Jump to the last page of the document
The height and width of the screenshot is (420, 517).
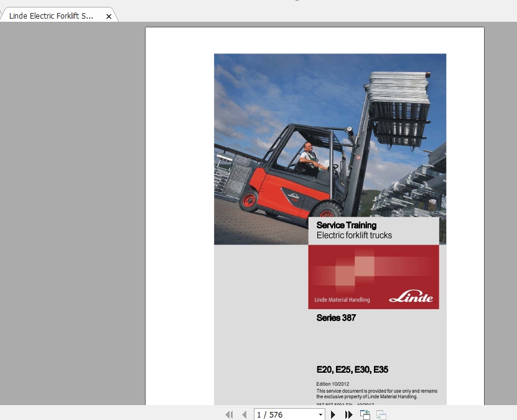click(x=349, y=414)
